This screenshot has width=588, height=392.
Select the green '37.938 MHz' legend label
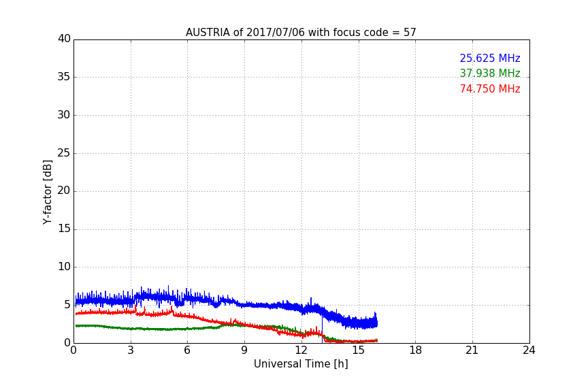pyautogui.click(x=490, y=73)
